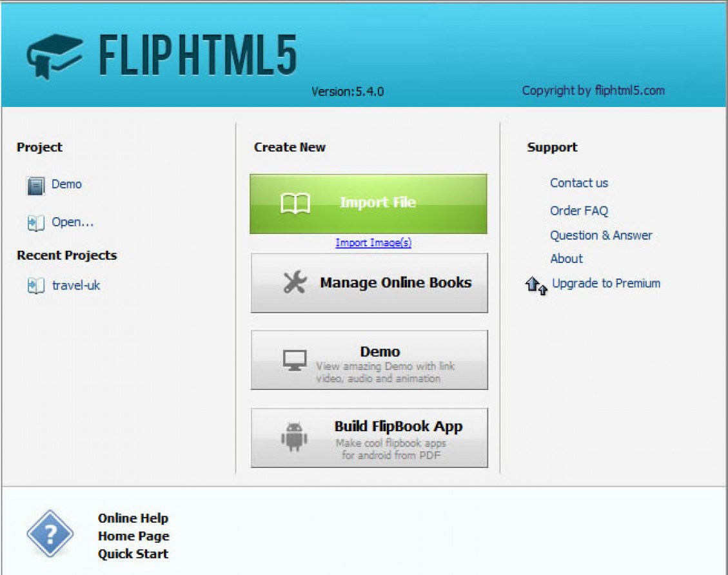Click the Android robot icon
Image resolution: width=728 pixels, height=575 pixels.
294,436
